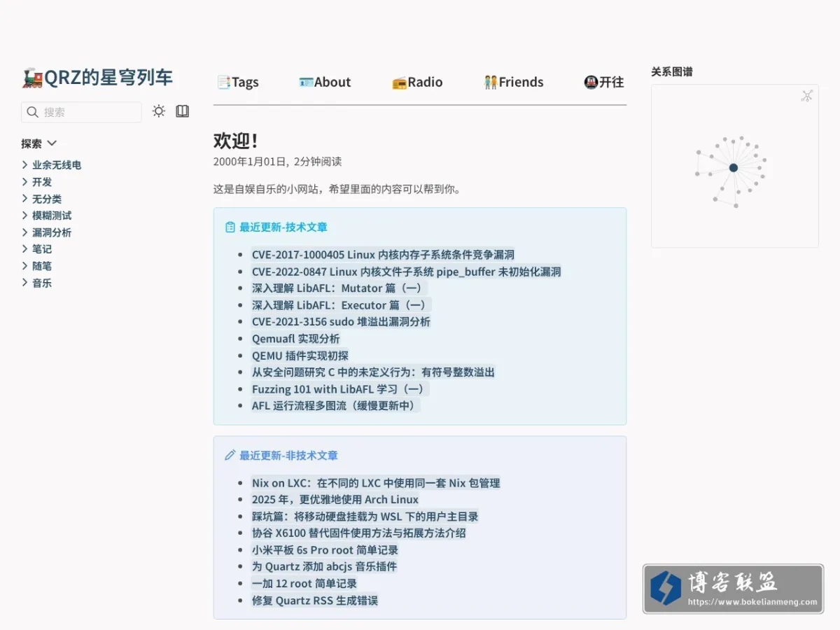Open CVE-2021-3156 sudo 堆溢出 article
The height and width of the screenshot is (630, 840).
(341, 322)
